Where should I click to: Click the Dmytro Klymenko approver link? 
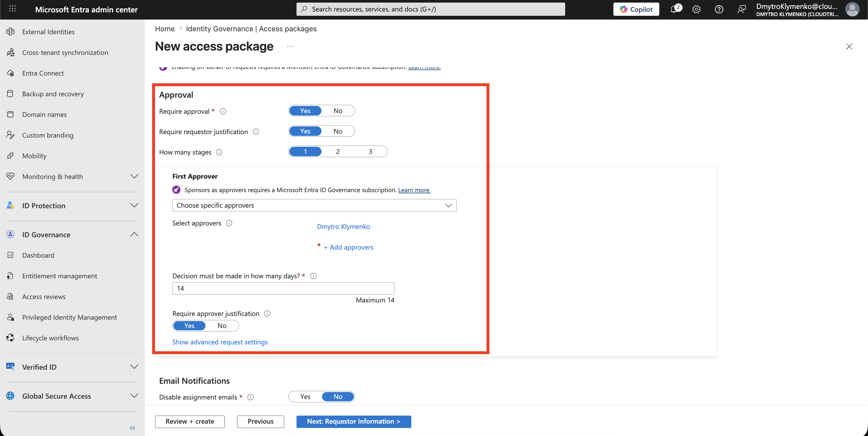(343, 227)
